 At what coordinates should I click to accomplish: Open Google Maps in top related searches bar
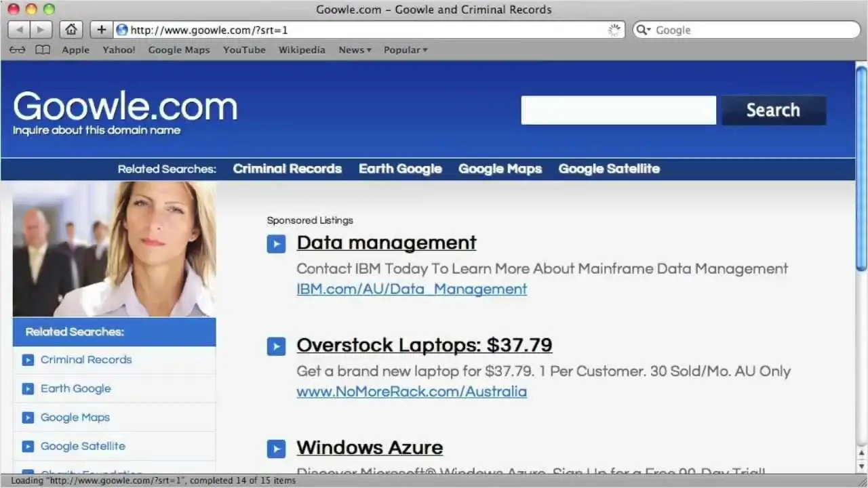pyautogui.click(x=500, y=169)
